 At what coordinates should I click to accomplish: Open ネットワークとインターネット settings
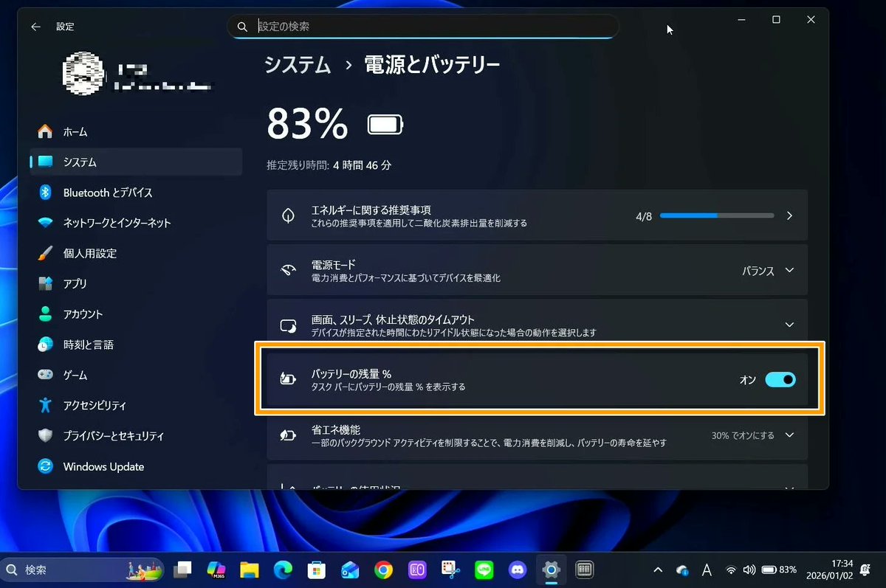[x=136, y=223]
